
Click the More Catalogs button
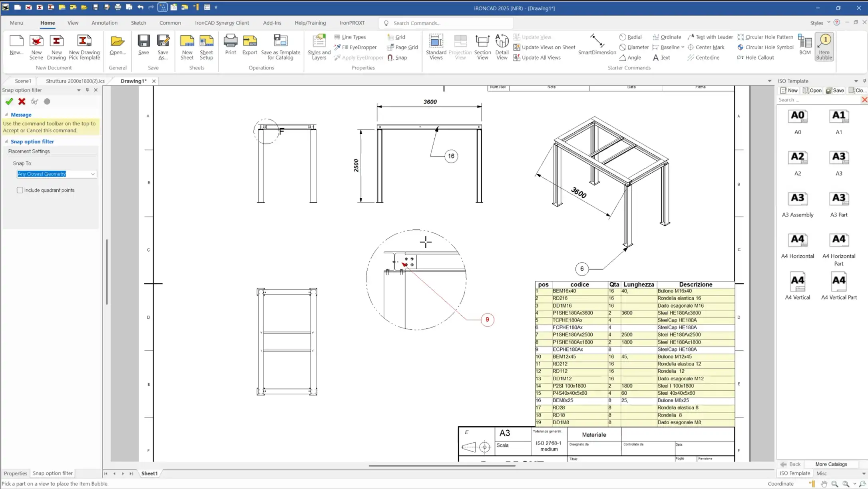click(831, 464)
